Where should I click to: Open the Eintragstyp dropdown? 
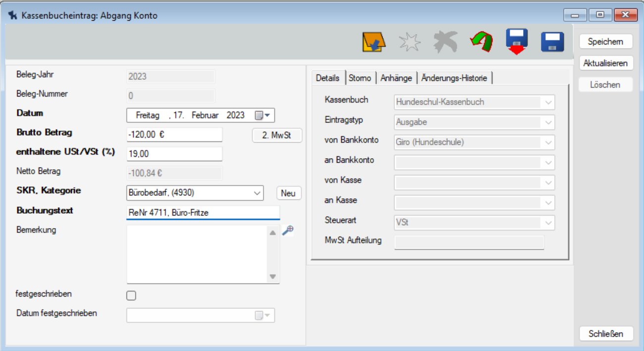(x=548, y=122)
